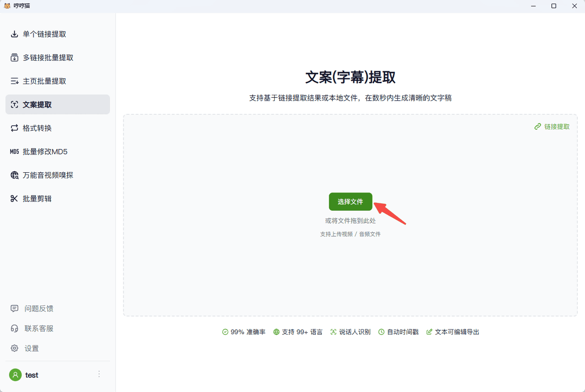Viewport: 585px width, 392px height.
Task: Open the 批量修改MD5 menu entry
Action: coord(45,152)
